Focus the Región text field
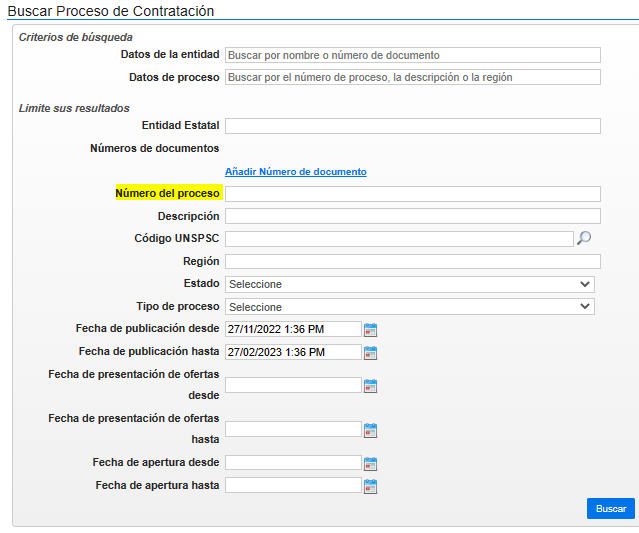639x533 pixels. (412, 261)
